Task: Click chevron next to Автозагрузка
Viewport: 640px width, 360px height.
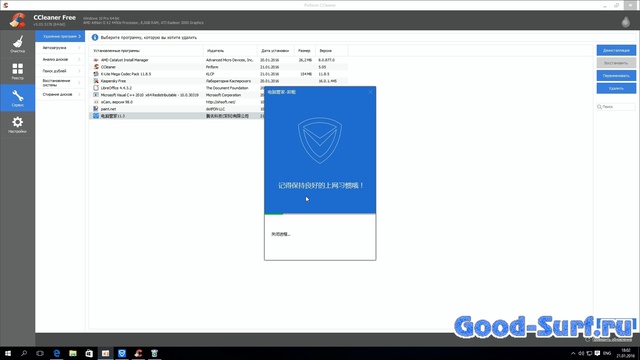Action: tap(79, 48)
